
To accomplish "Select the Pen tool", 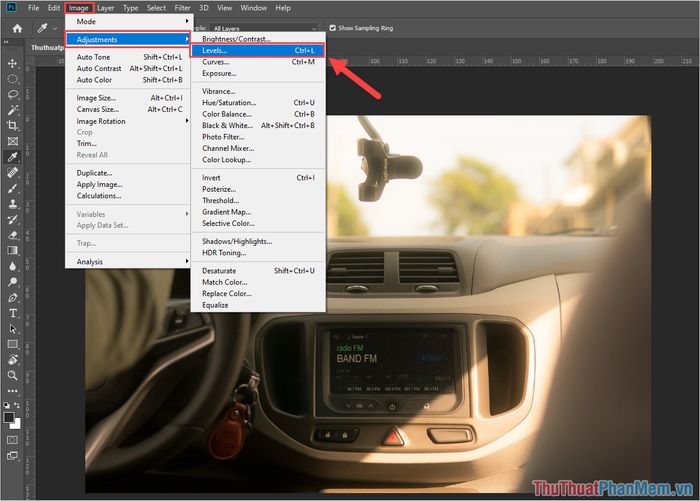I will [12, 297].
